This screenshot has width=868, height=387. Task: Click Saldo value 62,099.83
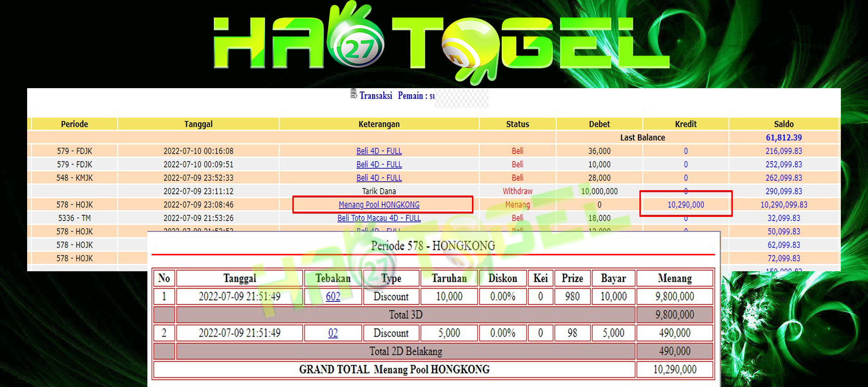pos(783,245)
